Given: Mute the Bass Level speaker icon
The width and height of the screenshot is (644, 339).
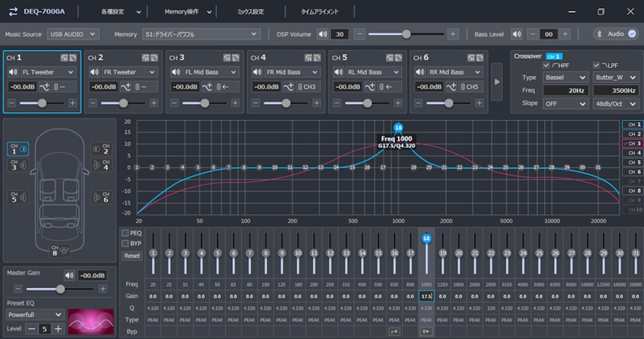Looking at the screenshot, I should (x=516, y=34).
